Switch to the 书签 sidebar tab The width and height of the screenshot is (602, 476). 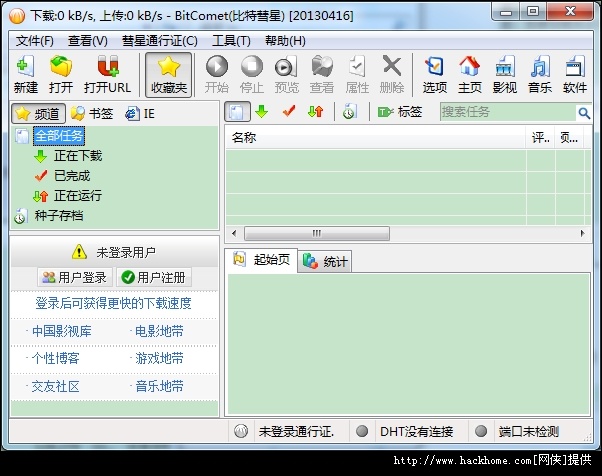(x=92, y=113)
